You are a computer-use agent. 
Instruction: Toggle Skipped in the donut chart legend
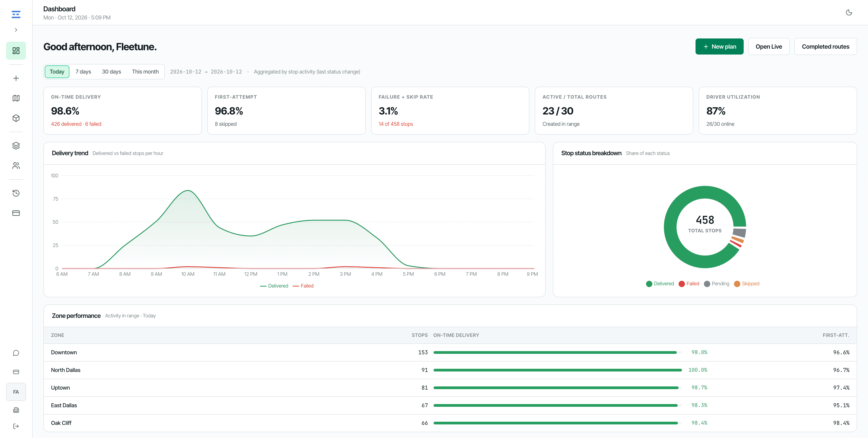tap(747, 283)
